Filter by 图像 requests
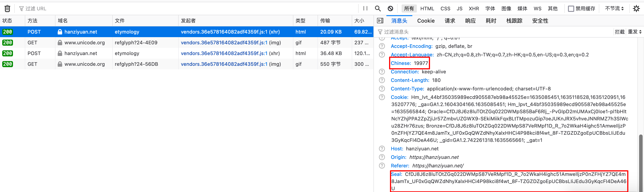Image resolution: width=644 pixels, height=192 pixels. [506, 9]
